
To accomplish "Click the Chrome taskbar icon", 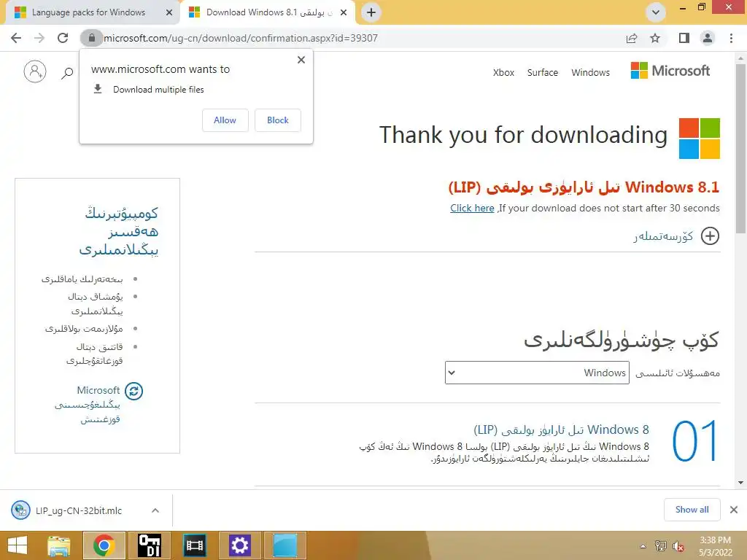I will click(x=104, y=545).
